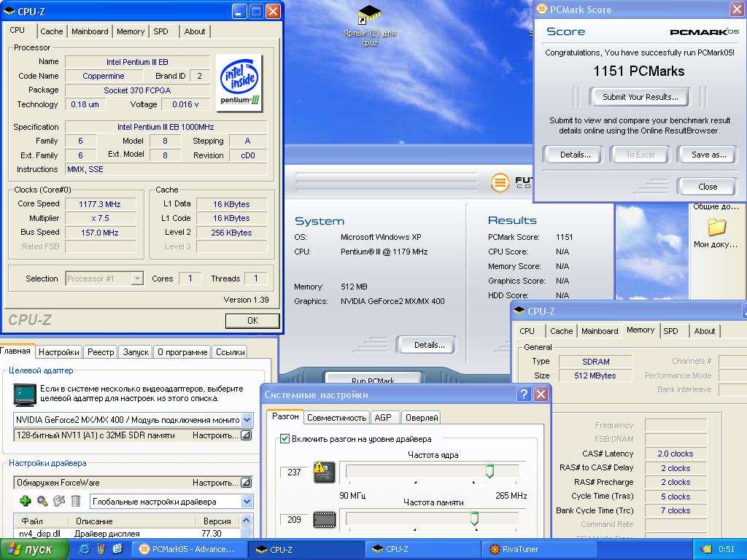Open Оверлей tab in system settings dialog

[422, 418]
